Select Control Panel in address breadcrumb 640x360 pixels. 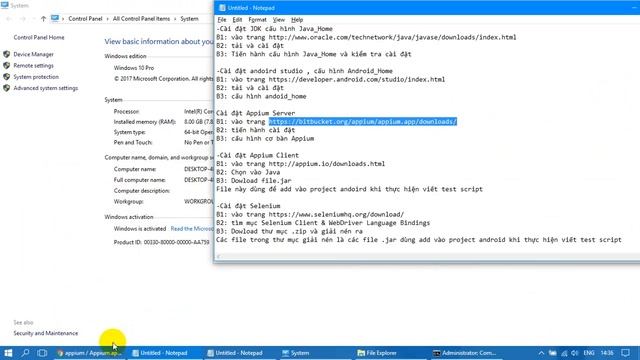85,19
